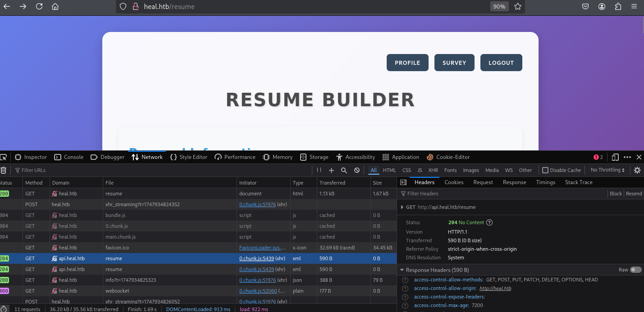This screenshot has height=312, width=644.
Task: Click the browser back arrow
Action: (7, 6)
